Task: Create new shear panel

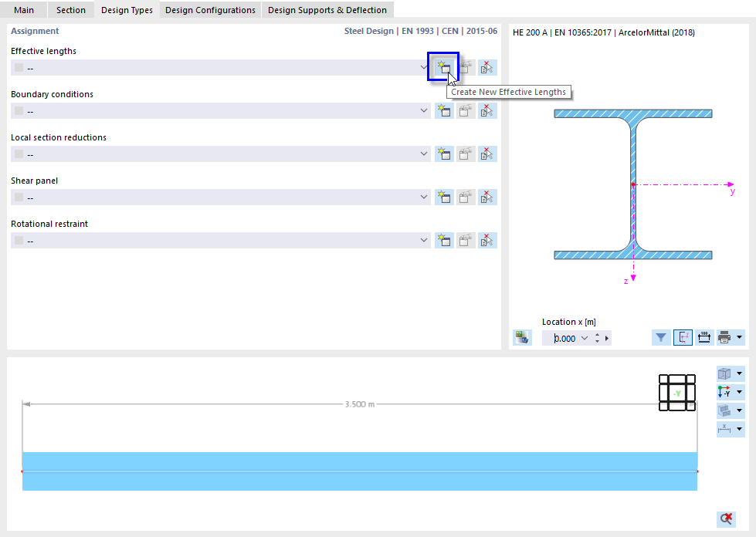Action: 444,198
